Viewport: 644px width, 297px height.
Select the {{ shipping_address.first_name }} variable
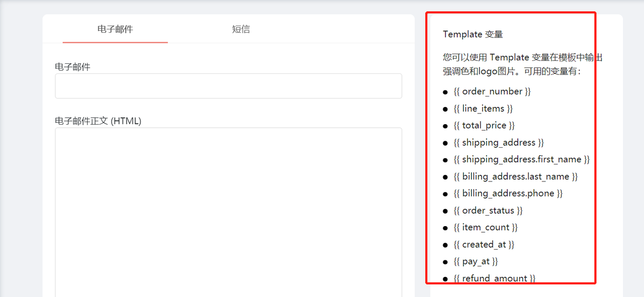pyautogui.click(x=522, y=159)
